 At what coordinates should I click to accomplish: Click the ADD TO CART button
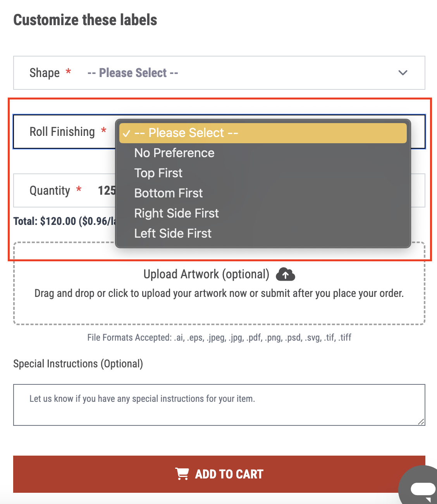tap(219, 474)
